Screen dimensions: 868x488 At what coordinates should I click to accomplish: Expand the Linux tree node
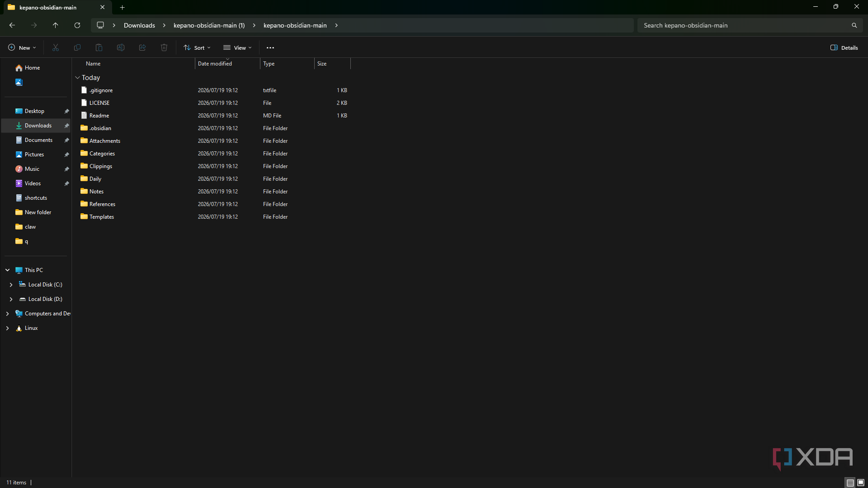[x=7, y=328]
